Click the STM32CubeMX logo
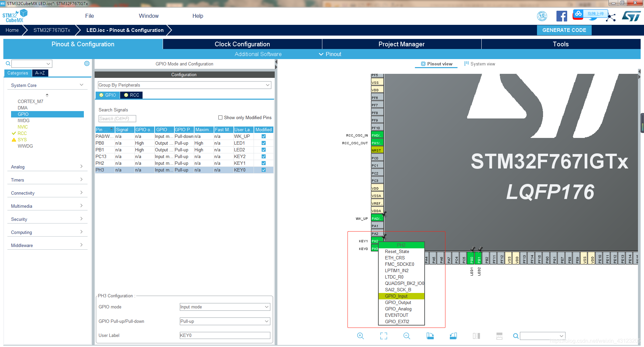The image size is (644, 347). click(15, 16)
